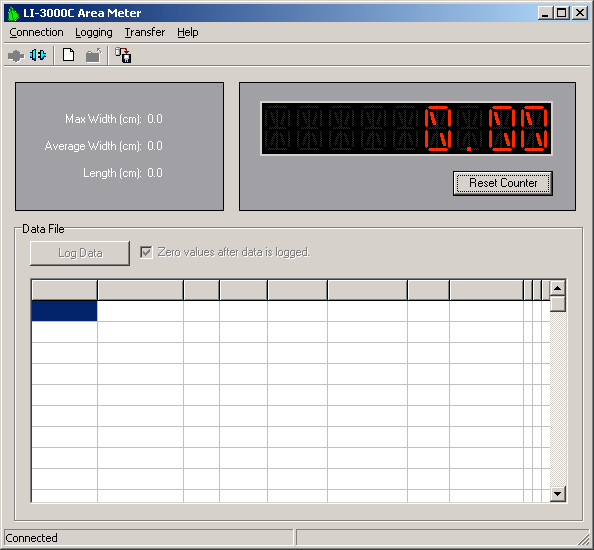The width and height of the screenshot is (594, 550).
Task: Open the Logging menu
Action: (x=94, y=33)
